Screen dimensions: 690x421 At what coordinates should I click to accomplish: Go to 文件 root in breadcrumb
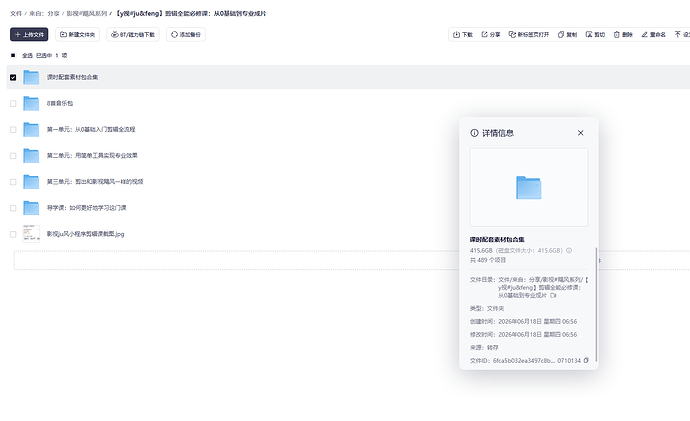[16, 14]
